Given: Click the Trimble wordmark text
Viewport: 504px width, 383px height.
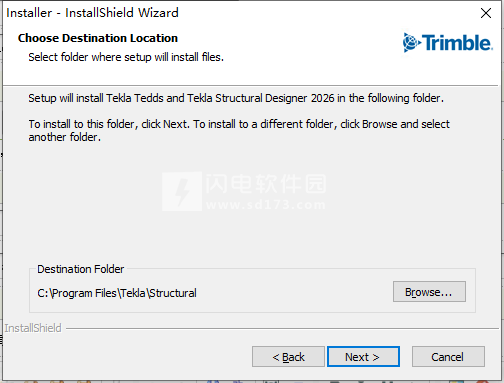Looking at the screenshot, I should point(457,43).
